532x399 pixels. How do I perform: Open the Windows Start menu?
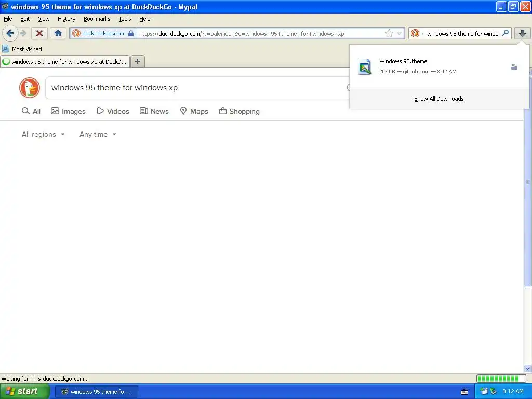point(24,391)
